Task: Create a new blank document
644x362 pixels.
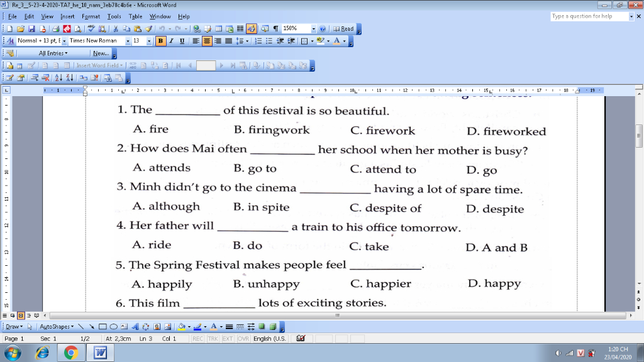Action: click(x=10, y=29)
